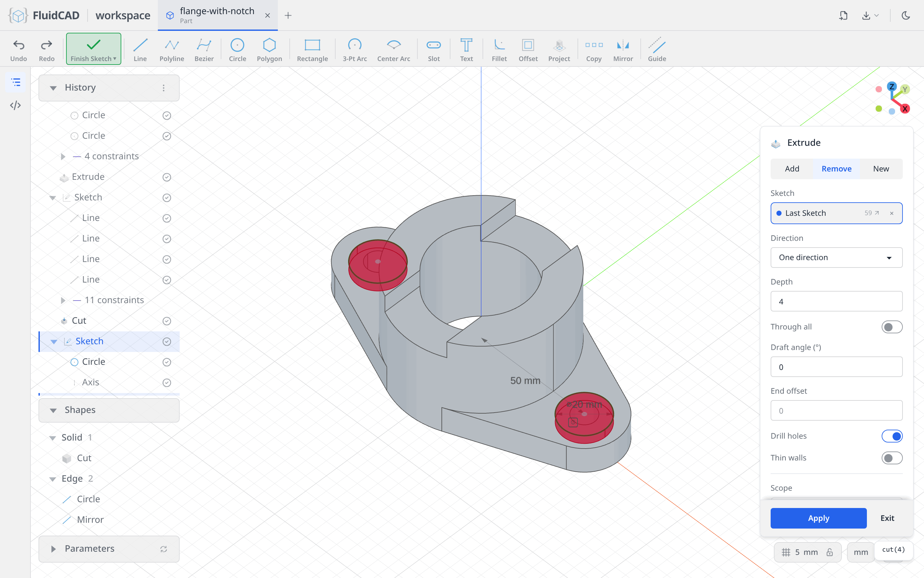Expand the Parameters panel
Viewport: 924px width, 578px height.
[x=53, y=549]
